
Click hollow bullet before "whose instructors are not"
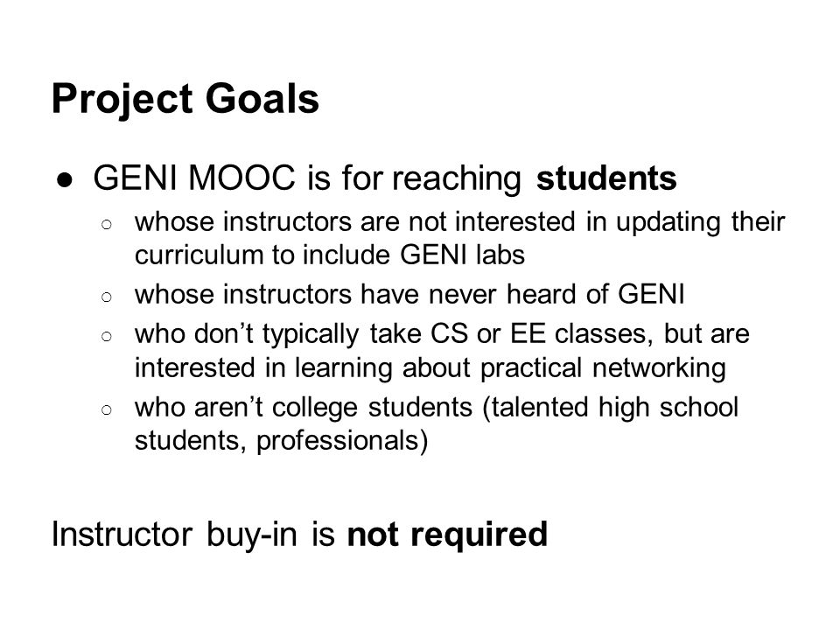pyautogui.click(x=107, y=224)
